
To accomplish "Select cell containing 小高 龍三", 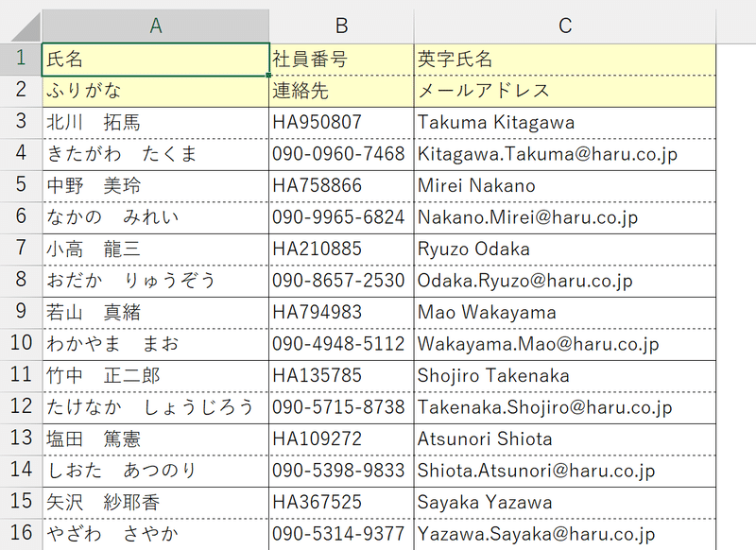I will (155, 249).
